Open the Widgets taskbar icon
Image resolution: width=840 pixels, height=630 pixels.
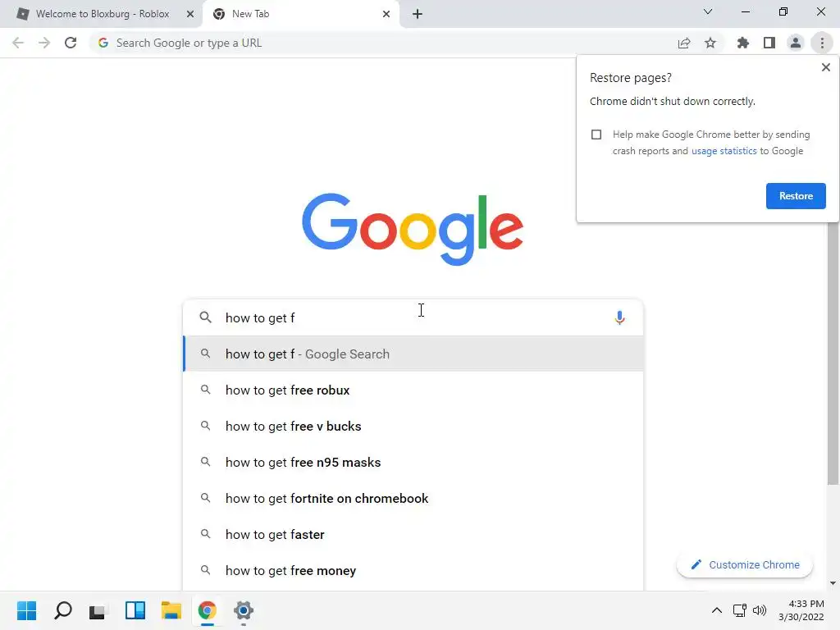click(135, 610)
